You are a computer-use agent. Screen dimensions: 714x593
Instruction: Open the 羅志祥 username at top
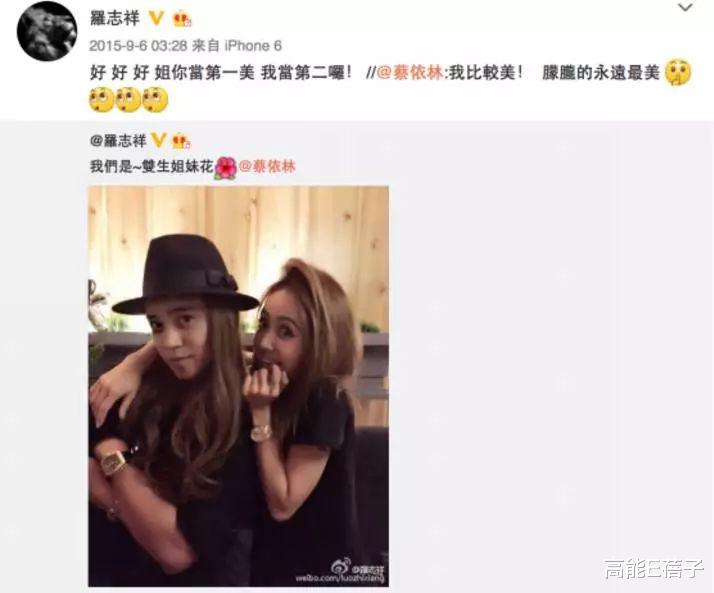(115, 18)
